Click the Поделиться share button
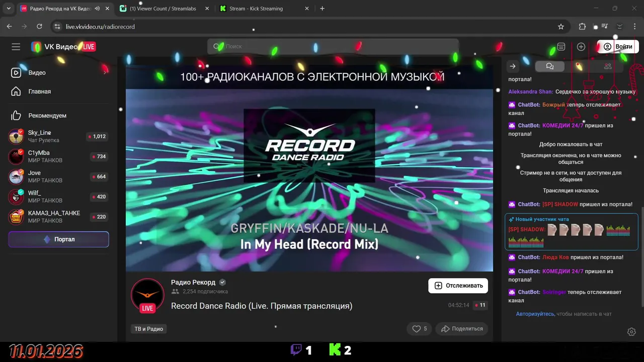The image size is (644, 362). pos(461,329)
